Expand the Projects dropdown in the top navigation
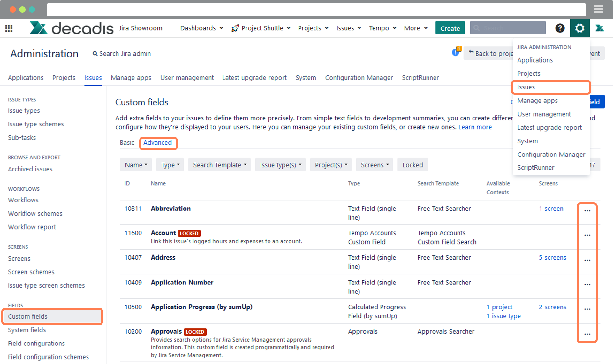Screen dimensions: 613x364 (313, 28)
